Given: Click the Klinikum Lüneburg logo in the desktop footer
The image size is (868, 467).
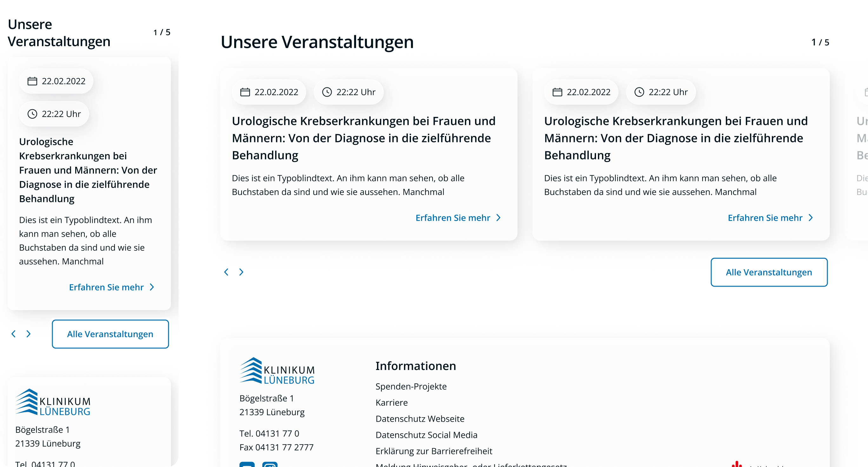Looking at the screenshot, I should click(277, 371).
